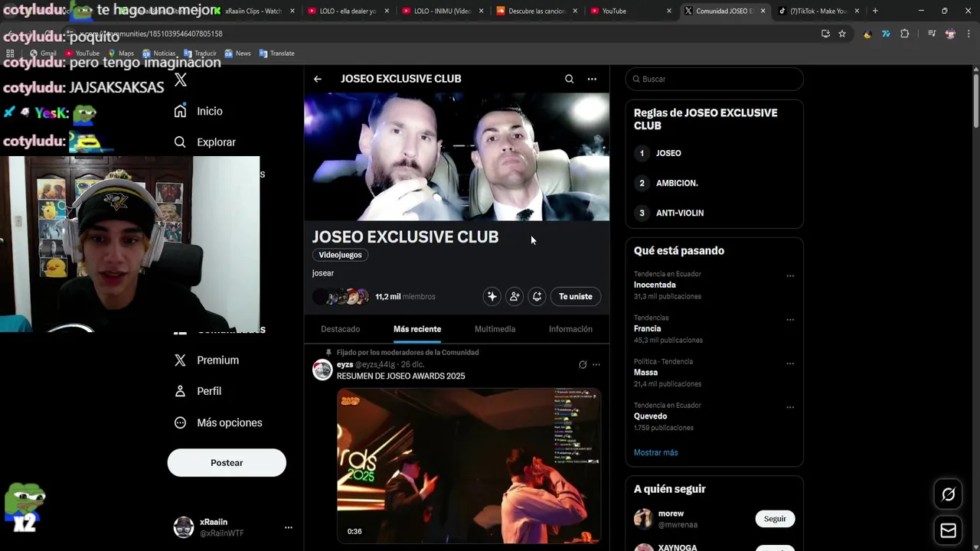
Task: Open the Massa trending topic
Action: tap(645, 373)
